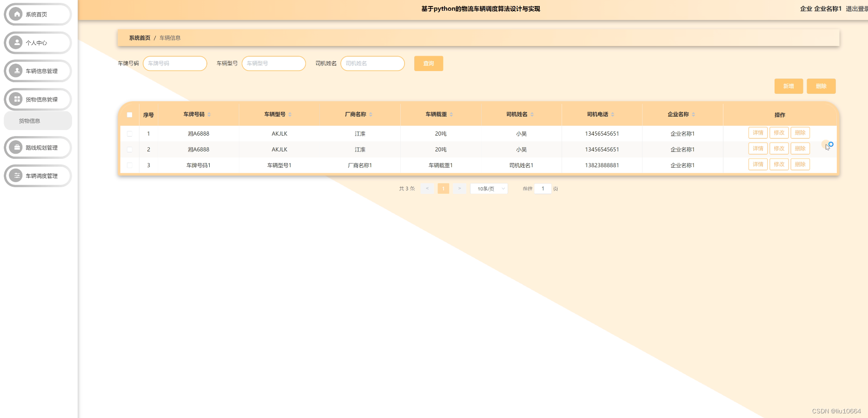Select 货物信息 from the sidebar submenu
This screenshot has width=868, height=418.
coord(29,120)
